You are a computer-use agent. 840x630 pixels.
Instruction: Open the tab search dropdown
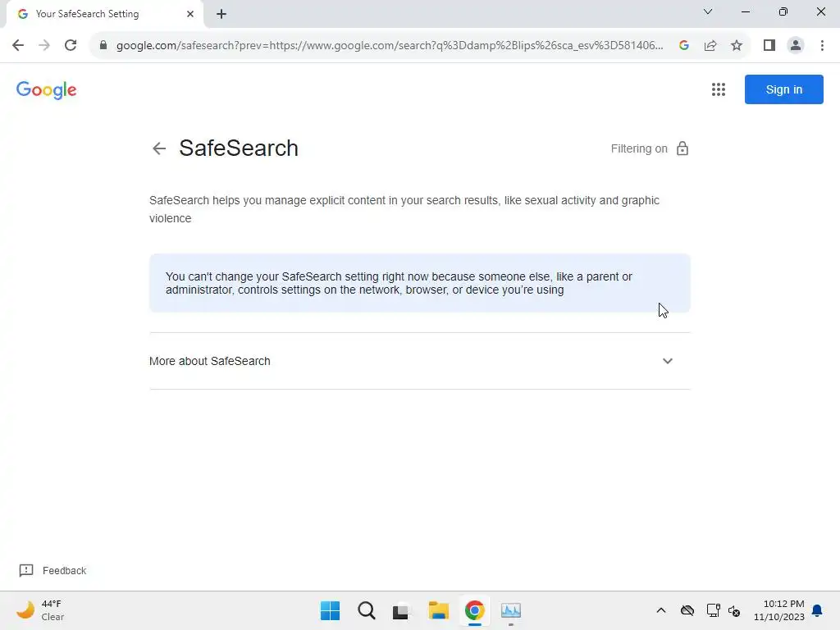tap(708, 11)
